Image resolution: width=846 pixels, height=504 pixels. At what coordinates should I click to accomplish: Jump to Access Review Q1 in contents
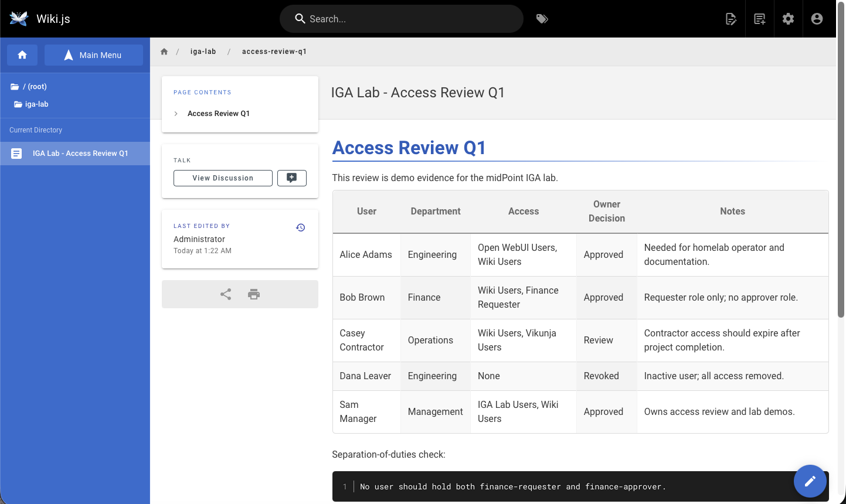pyautogui.click(x=219, y=114)
